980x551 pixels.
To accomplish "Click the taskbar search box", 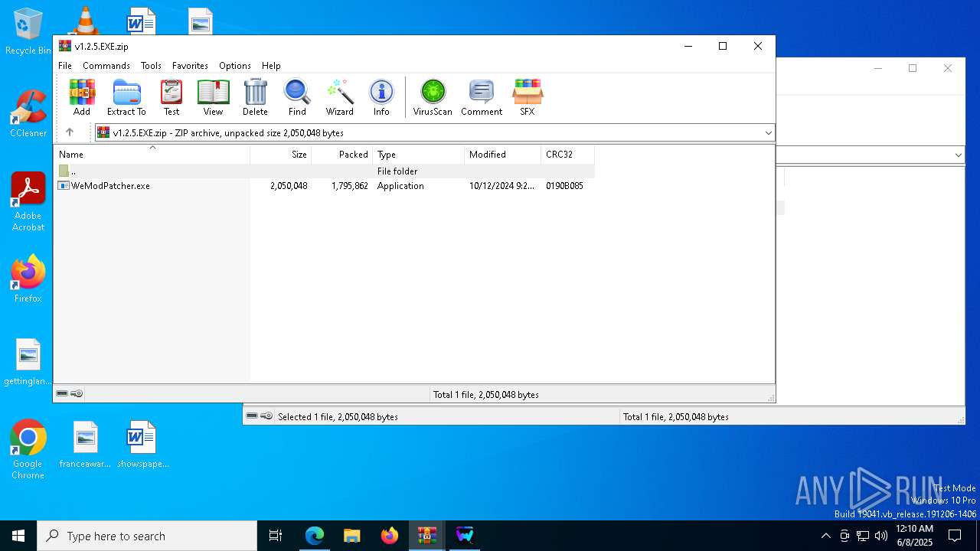I will (x=147, y=536).
